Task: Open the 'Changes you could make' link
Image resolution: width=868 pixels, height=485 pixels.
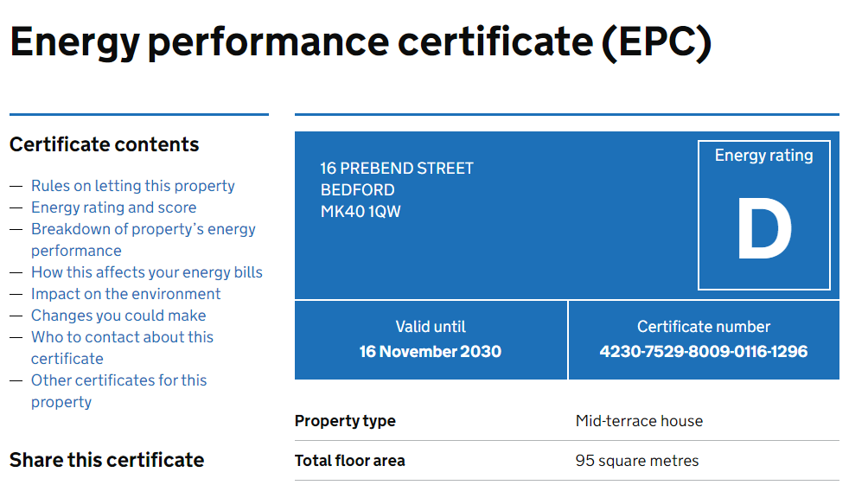Action: point(118,316)
